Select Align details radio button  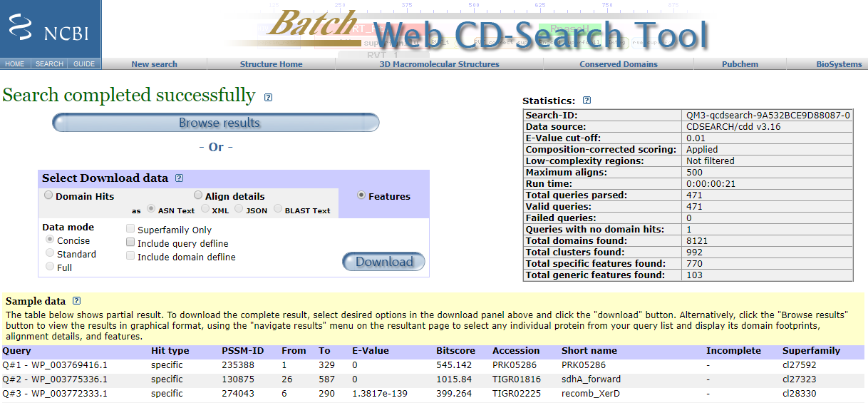(198, 195)
